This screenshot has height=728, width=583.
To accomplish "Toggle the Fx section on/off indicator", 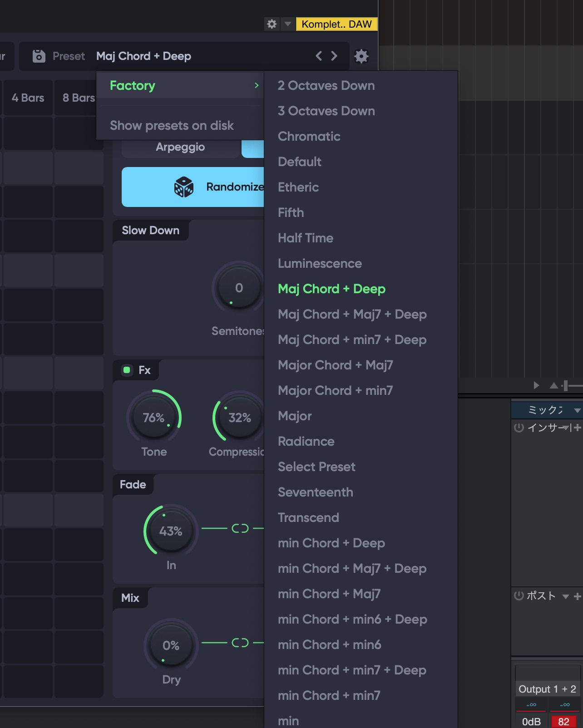I will pos(127,370).
